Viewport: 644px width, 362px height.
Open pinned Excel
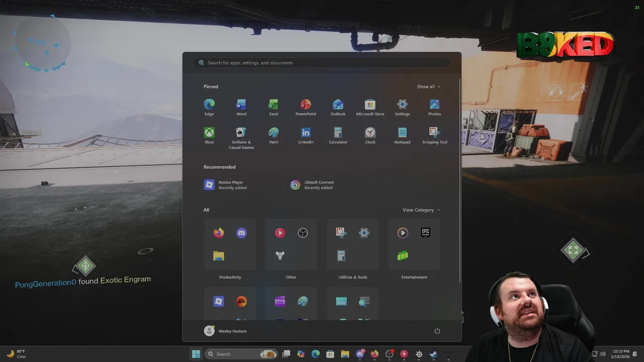(x=274, y=107)
